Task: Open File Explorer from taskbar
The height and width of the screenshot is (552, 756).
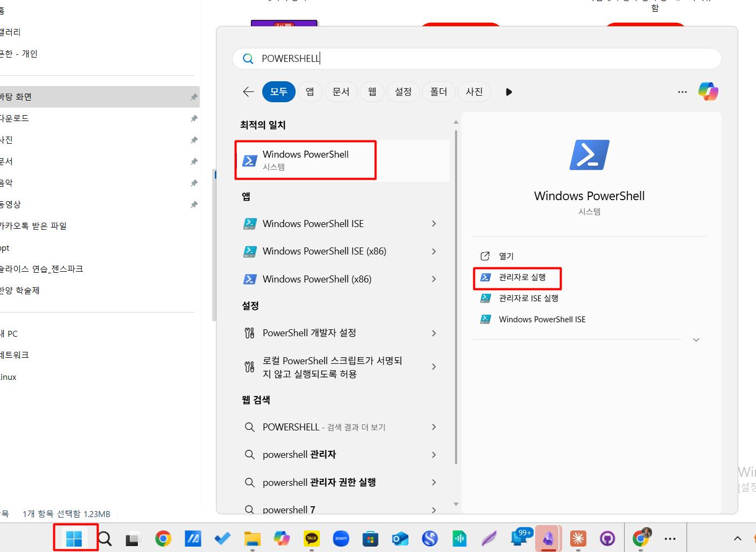Action: tap(252, 539)
